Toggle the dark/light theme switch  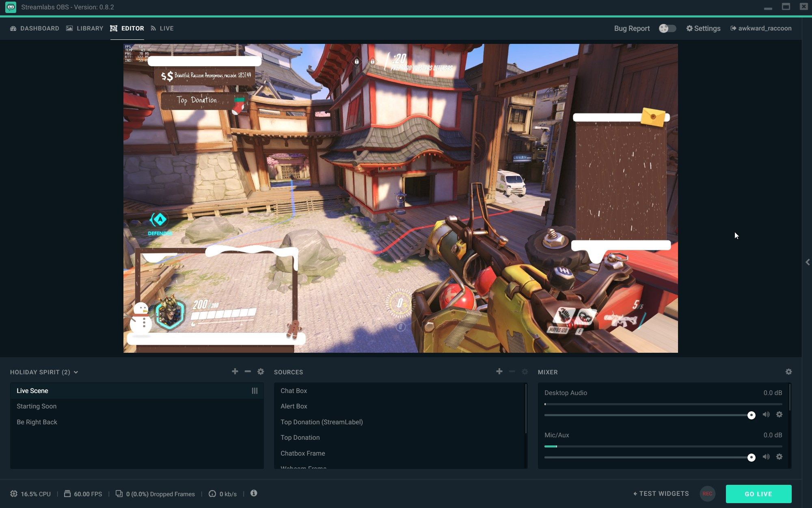[667, 28]
